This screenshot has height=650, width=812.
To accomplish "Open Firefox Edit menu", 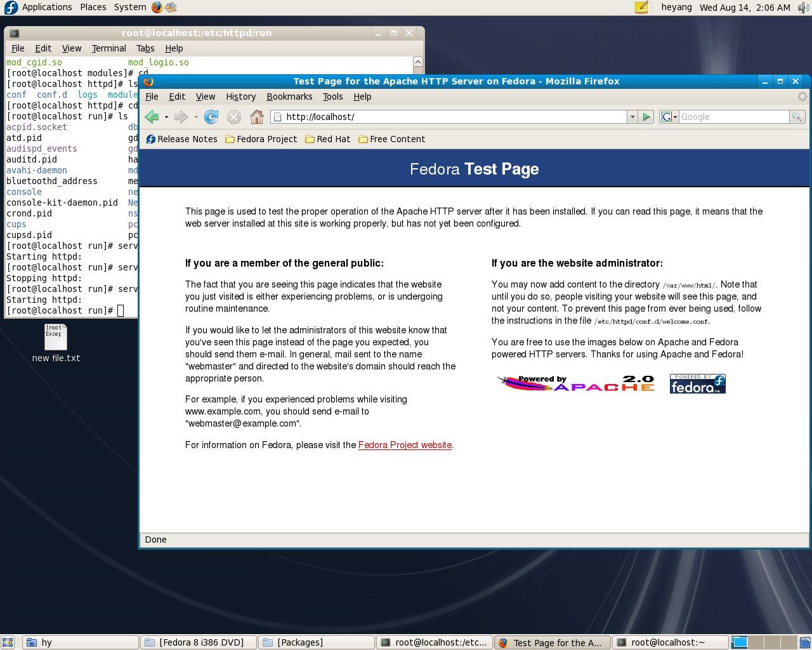I will coord(177,96).
